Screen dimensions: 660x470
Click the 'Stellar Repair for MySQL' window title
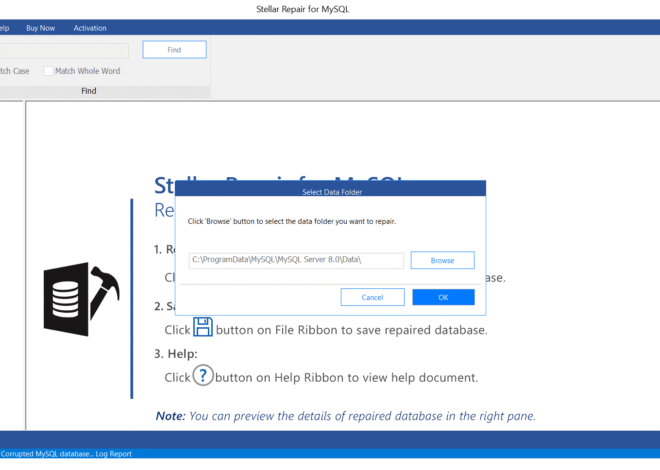[303, 9]
